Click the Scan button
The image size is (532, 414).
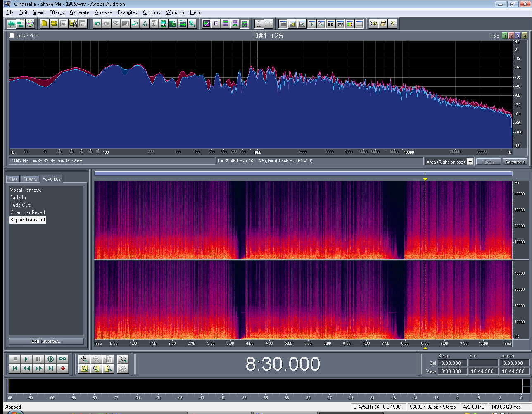coord(489,162)
